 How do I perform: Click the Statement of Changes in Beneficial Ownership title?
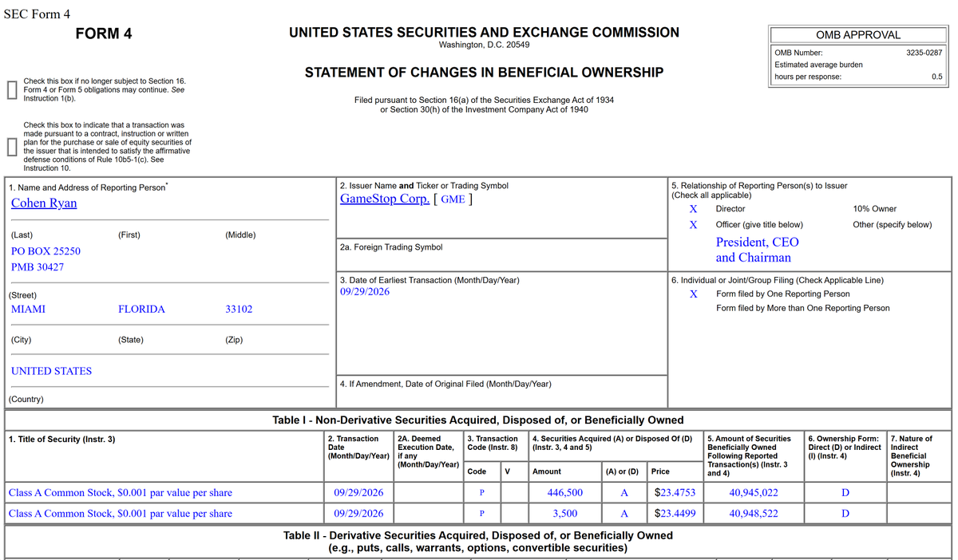(x=484, y=73)
